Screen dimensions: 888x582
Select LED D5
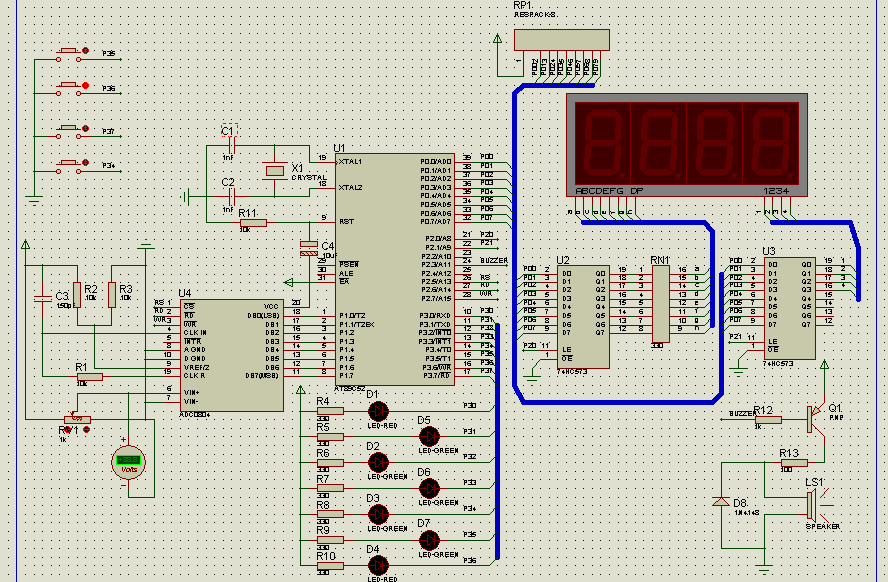[429, 436]
